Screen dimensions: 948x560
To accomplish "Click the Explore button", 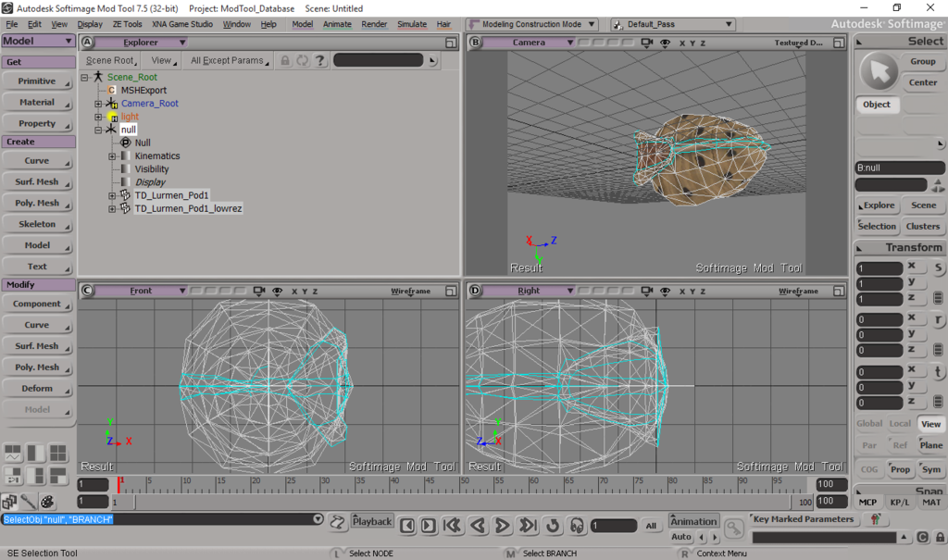I will pos(877,205).
